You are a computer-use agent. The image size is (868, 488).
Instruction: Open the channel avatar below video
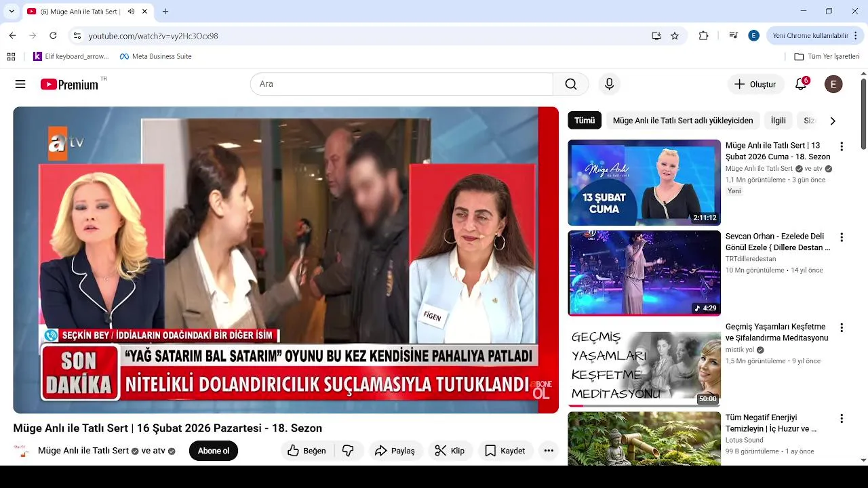point(22,451)
